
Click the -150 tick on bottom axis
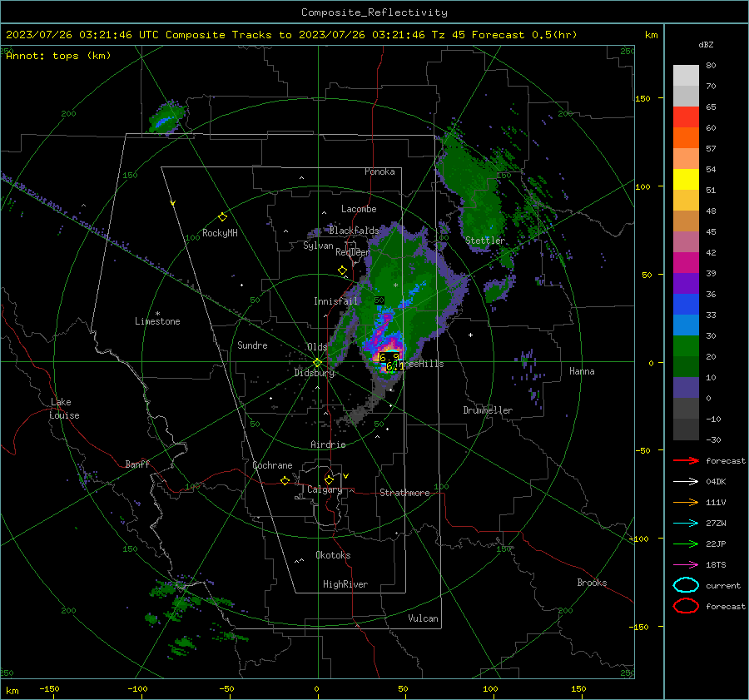49,689
